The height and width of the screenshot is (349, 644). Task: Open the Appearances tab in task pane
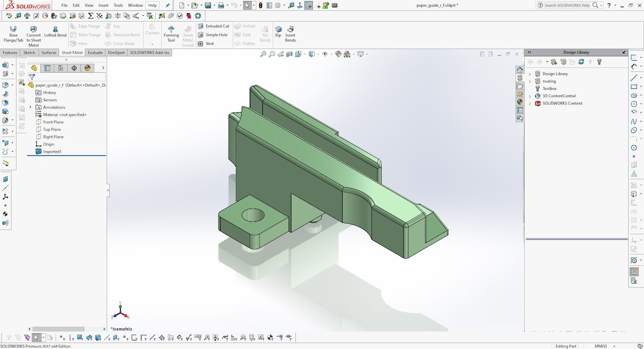[x=520, y=102]
